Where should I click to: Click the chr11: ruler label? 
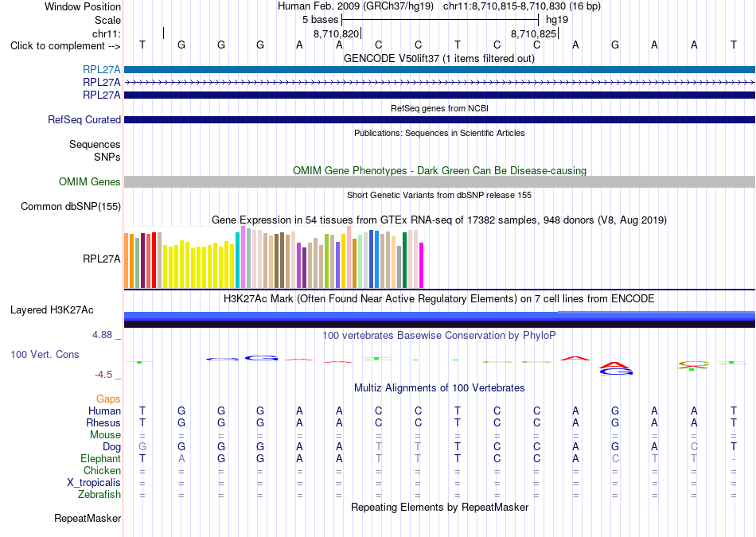pyautogui.click(x=106, y=33)
